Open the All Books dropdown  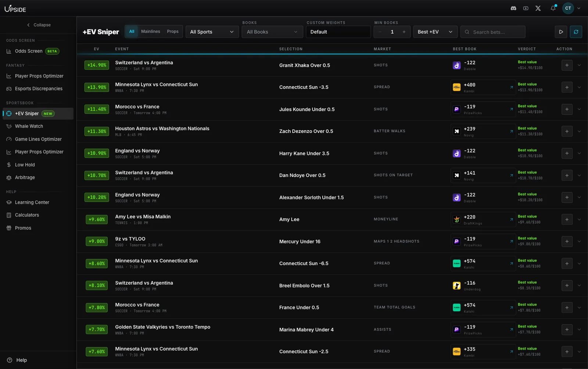pos(272,32)
